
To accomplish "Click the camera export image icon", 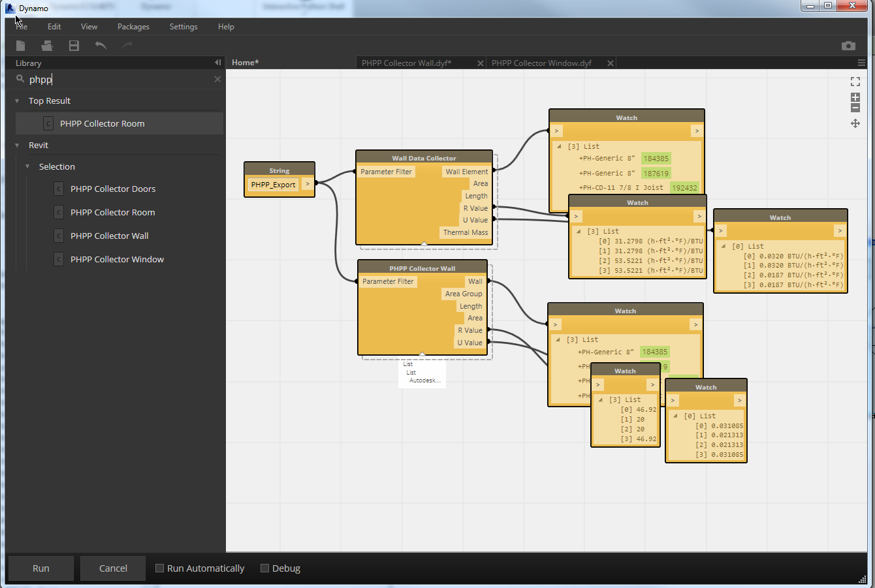I will coord(848,46).
